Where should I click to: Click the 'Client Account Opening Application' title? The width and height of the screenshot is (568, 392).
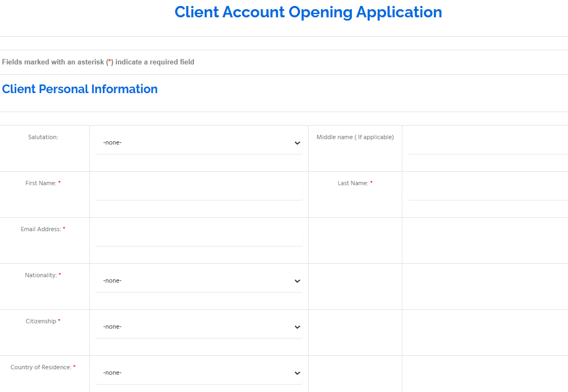308,12
